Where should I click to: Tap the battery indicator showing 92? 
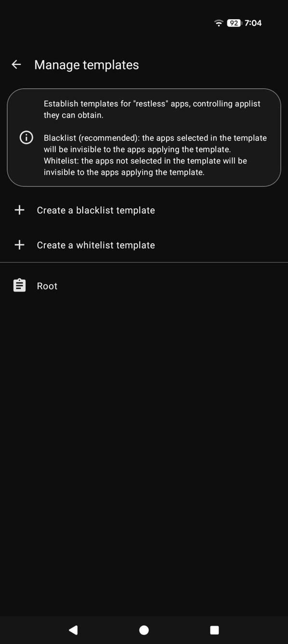pyautogui.click(x=234, y=23)
